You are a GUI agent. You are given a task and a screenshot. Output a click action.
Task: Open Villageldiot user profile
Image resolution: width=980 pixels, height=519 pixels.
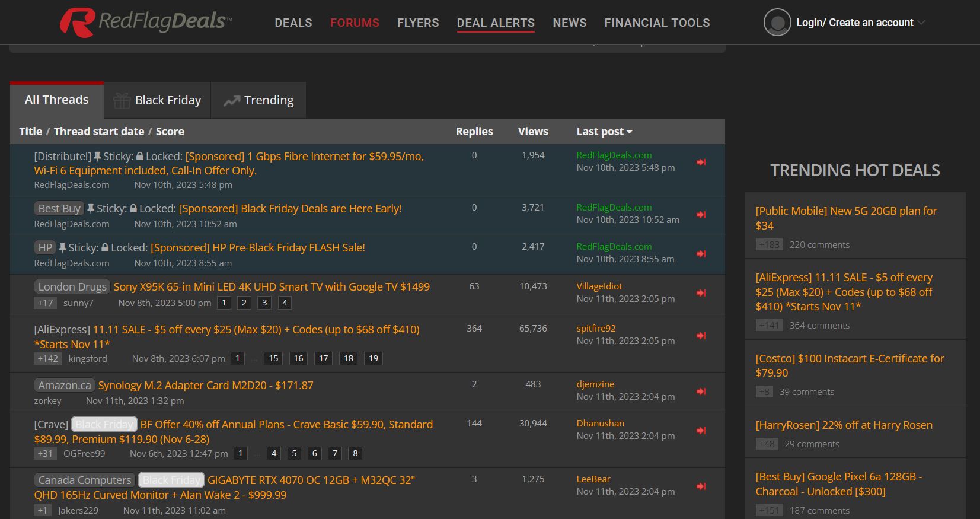tap(599, 286)
